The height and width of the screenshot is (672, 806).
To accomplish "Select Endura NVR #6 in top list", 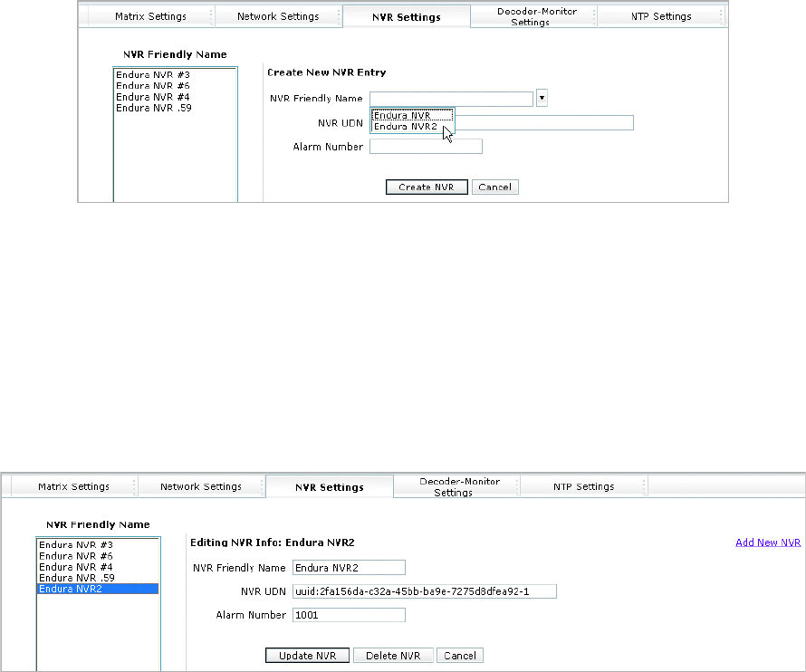I will [175, 86].
